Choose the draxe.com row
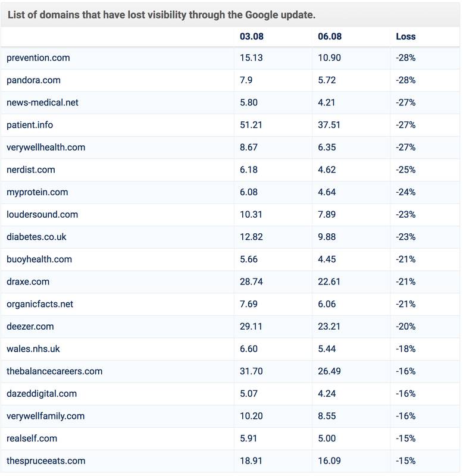This screenshot has height=476, width=463. coord(230,282)
